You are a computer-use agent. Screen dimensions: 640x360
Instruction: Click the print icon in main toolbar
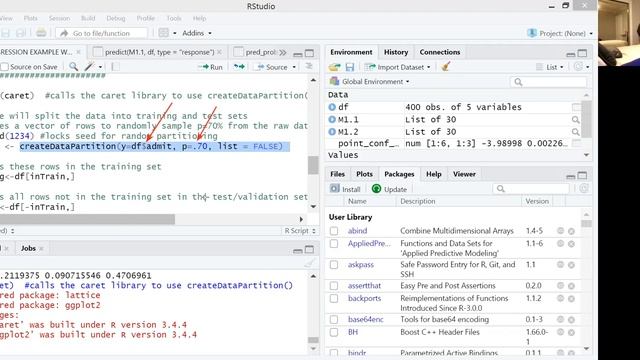(41, 33)
